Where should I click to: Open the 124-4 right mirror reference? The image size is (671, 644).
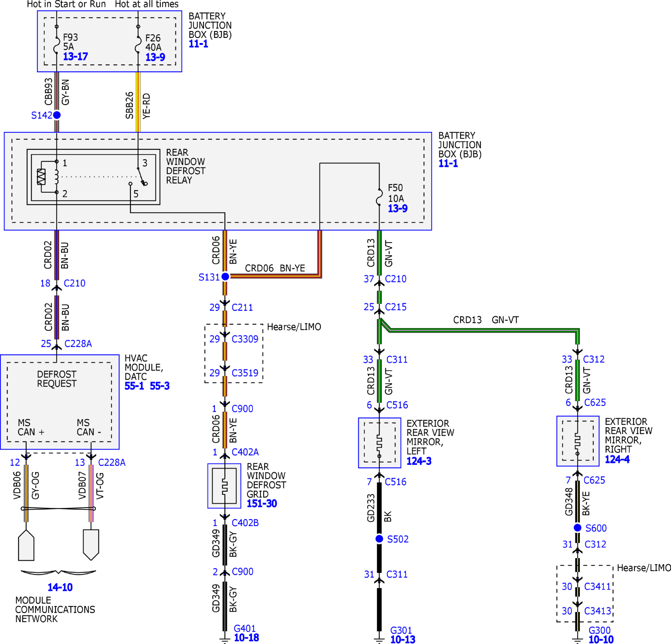point(617,459)
